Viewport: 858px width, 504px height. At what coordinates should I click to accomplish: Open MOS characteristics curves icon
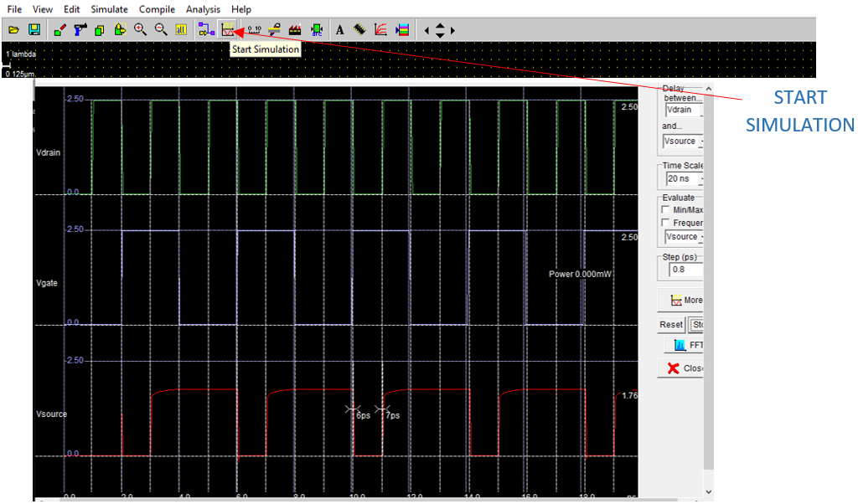tap(381, 30)
